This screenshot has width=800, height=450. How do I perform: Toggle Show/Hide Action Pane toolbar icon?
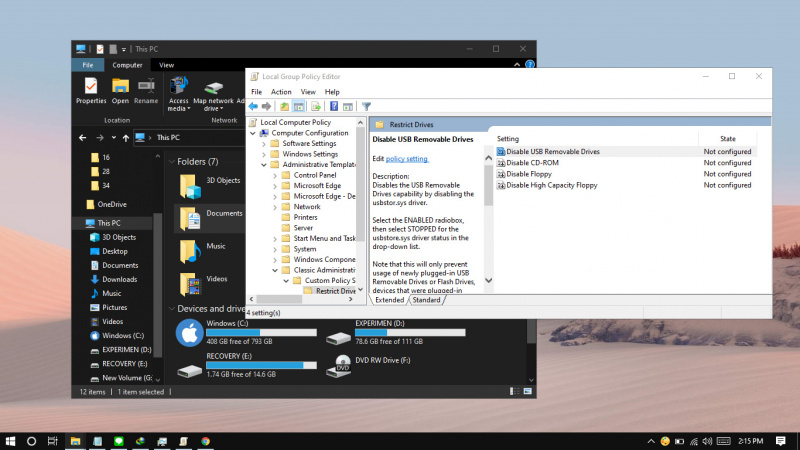348,106
